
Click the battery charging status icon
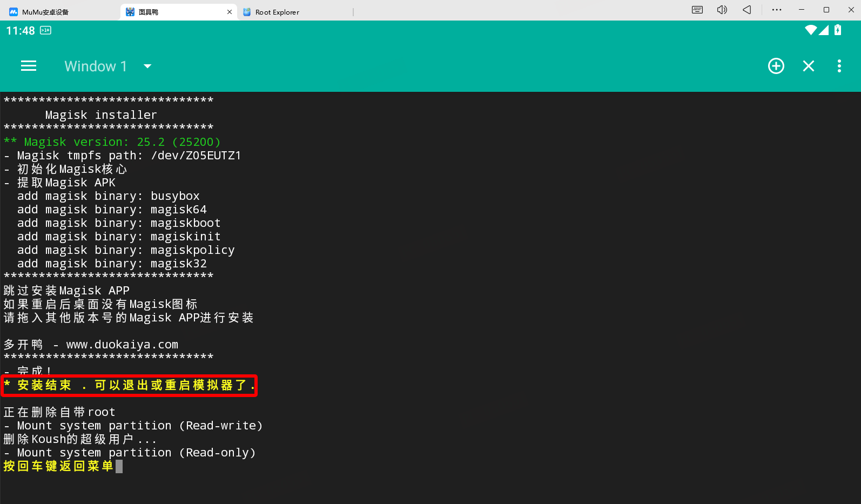pyautogui.click(x=838, y=30)
